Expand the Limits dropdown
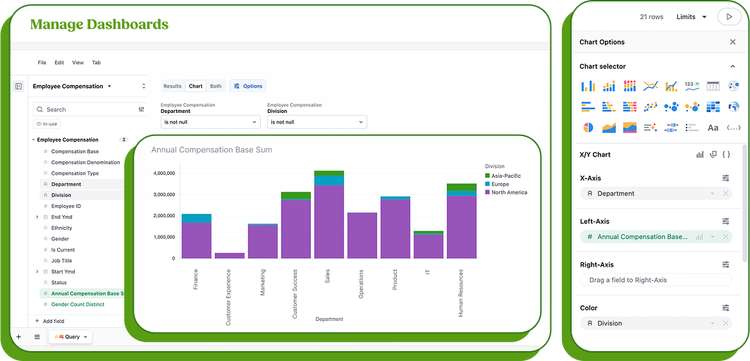The width and height of the screenshot is (750, 361). [x=691, y=17]
